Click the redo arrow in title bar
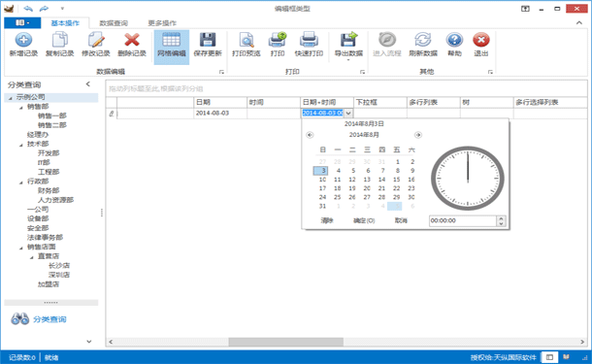The width and height of the screenshot is (592, 364). tap(44, 9)
